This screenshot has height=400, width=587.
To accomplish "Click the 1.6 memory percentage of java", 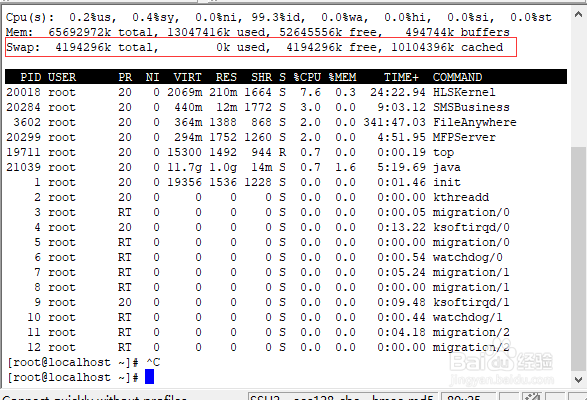I will (x=346, y=167).
